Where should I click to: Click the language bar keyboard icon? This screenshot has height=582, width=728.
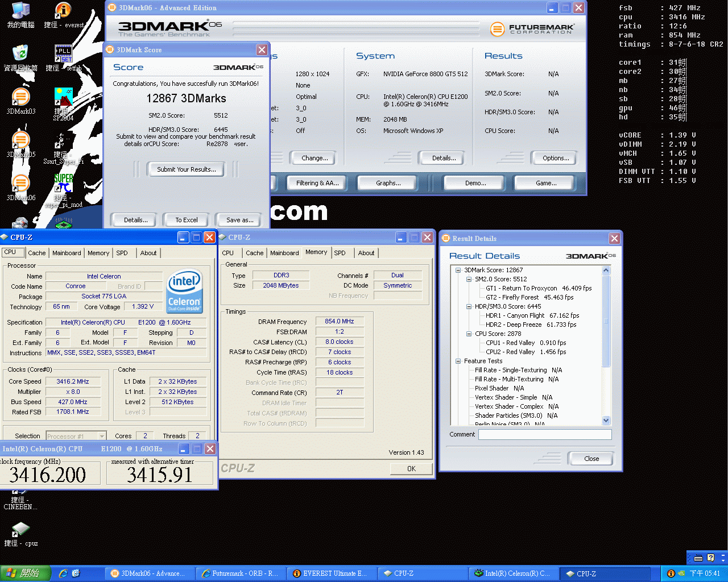(x=698, y=558)
